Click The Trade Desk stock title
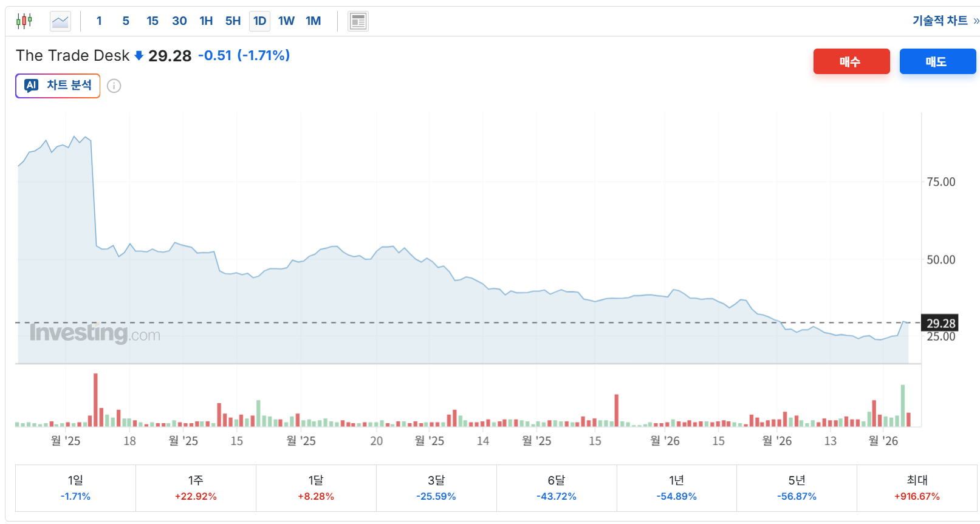This screenshot has height=524, width=980. pyautogui.click(x=72, y=56)
